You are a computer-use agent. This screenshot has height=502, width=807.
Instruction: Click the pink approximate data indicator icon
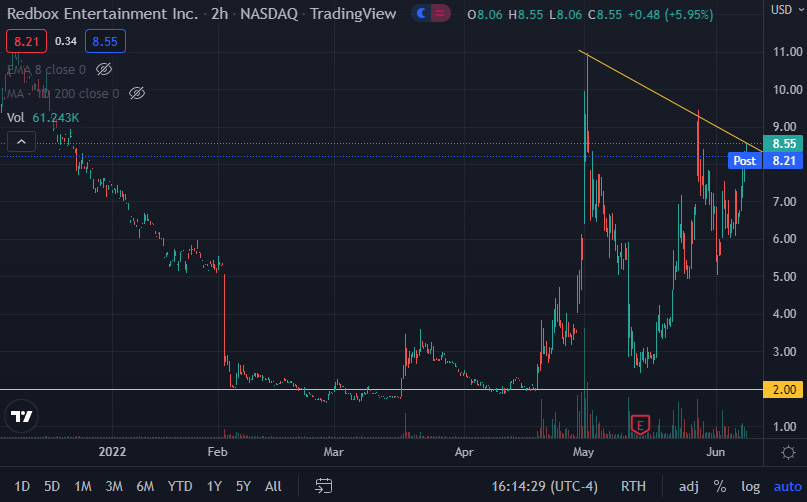[x=441, y=13]
